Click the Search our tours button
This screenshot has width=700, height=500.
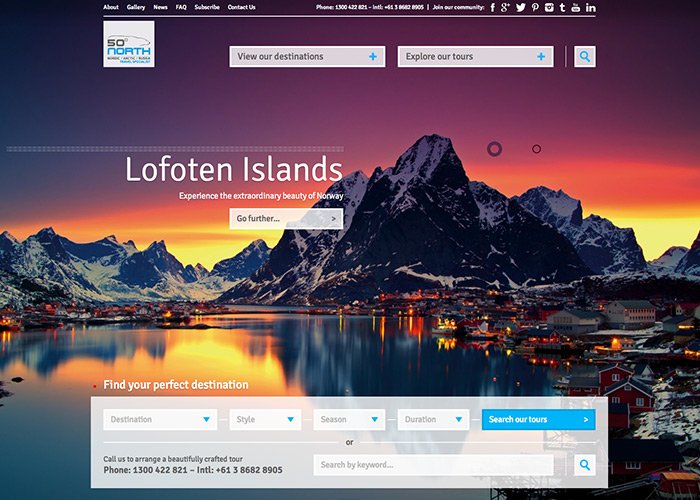click(x=538, y=420)
